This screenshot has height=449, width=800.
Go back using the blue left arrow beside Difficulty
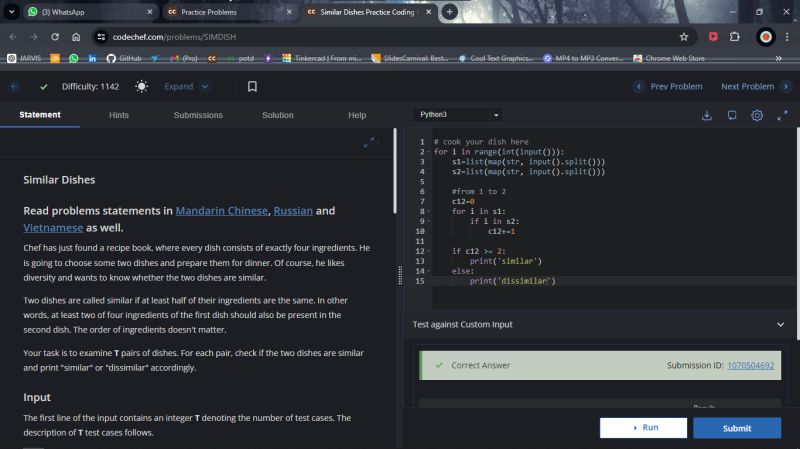click(x=14, y=87)
